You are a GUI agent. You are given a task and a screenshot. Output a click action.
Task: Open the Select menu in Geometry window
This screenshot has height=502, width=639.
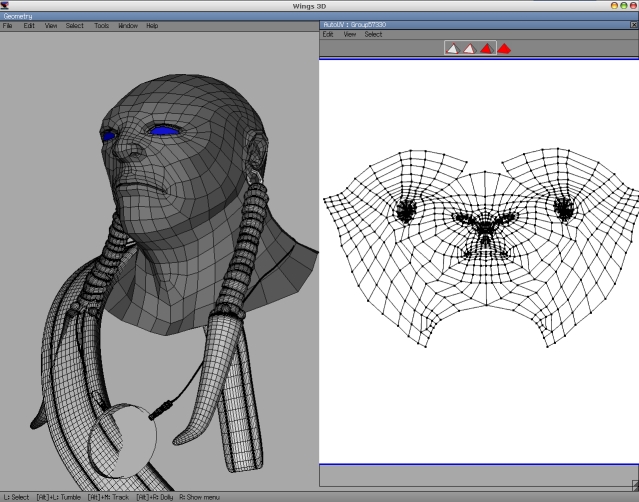[75, 26]
